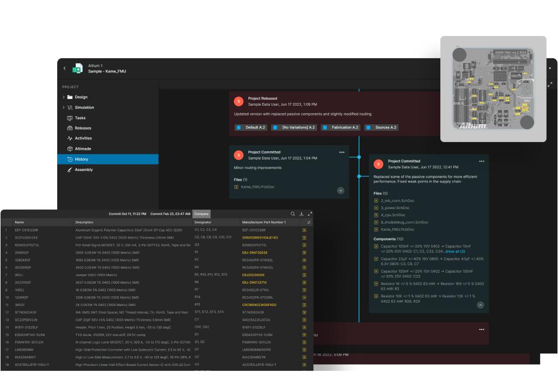Click the PCB board preview thumbnail
This screenshot has height=392, width=558.
pos(493,89)
